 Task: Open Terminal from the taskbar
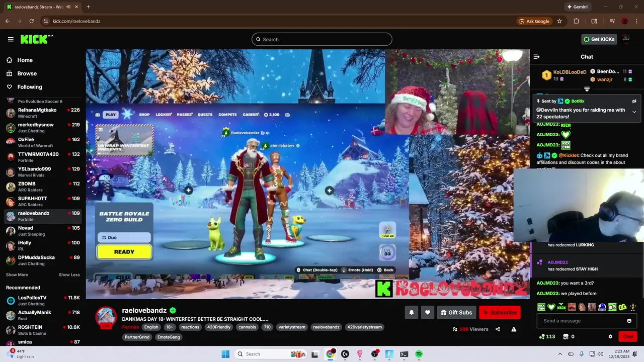(404, 354)
